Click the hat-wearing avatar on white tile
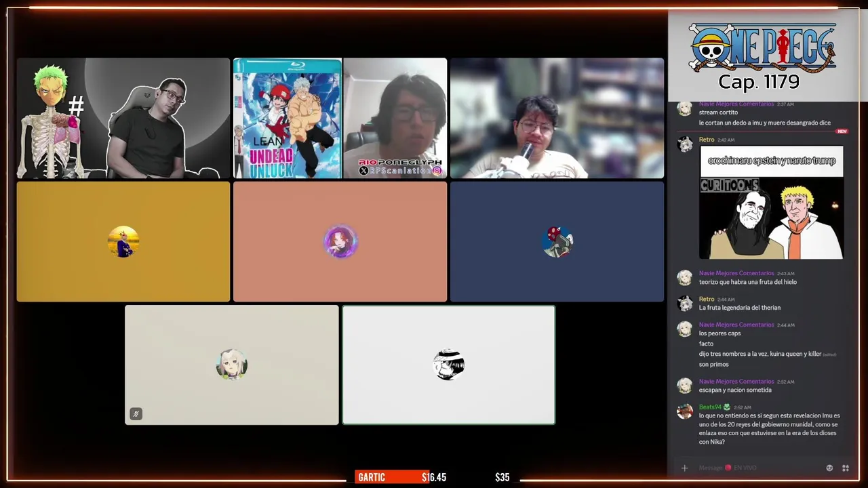The width and height of the screenshot is (868, 488). tap(449, 365)
